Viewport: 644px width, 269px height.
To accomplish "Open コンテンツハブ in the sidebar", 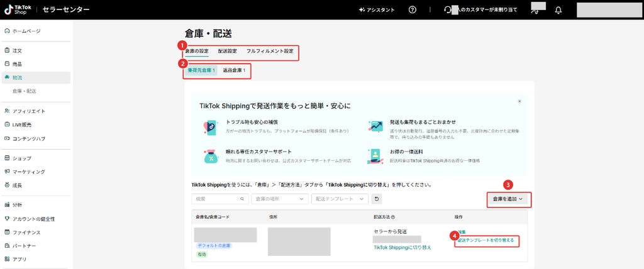I will coord(29,138).
